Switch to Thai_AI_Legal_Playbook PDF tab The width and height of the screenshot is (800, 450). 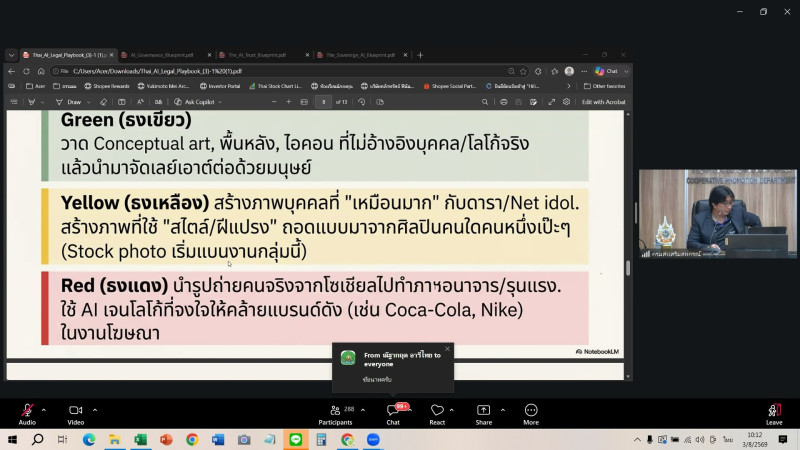[x=69, y=55]
